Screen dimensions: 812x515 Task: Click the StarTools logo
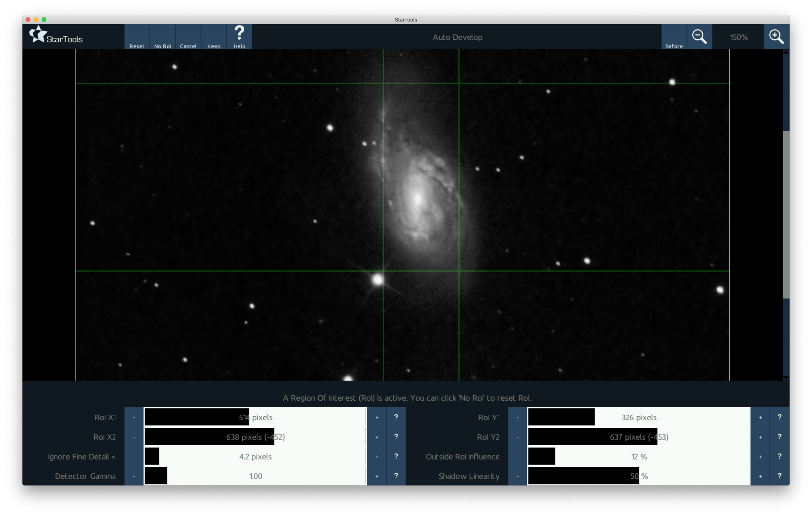point(56,35)
